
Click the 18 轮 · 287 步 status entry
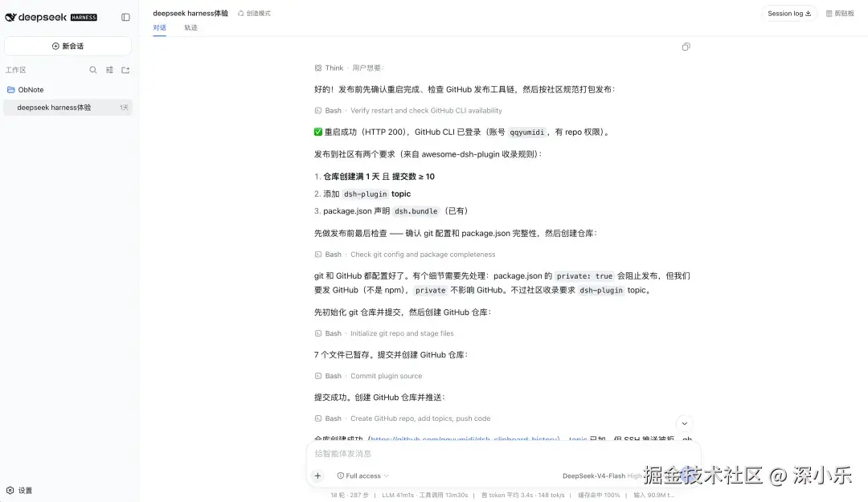coord(350,496)
